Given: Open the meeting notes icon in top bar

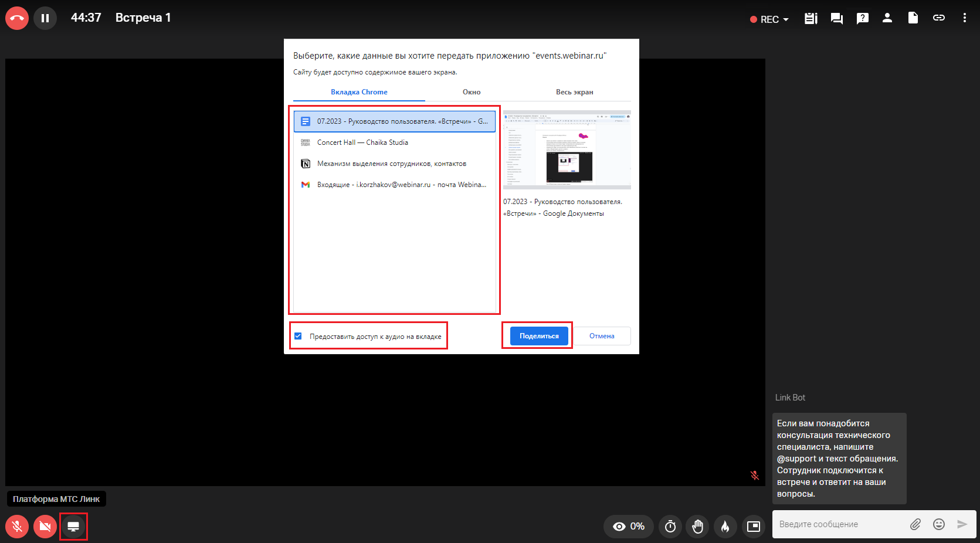Looking at the screenshot, I should 811,18.
